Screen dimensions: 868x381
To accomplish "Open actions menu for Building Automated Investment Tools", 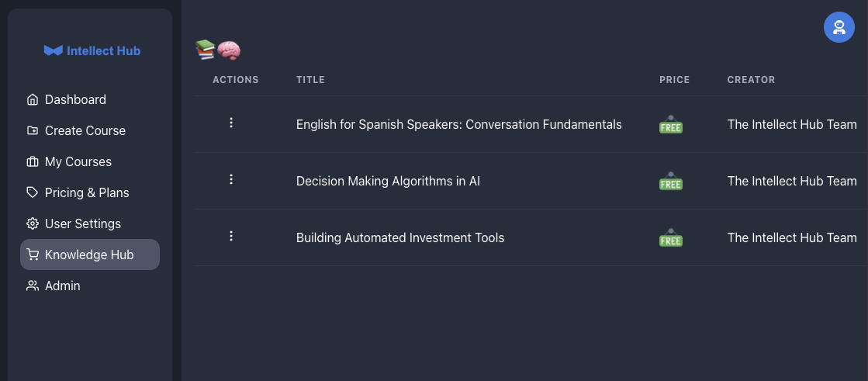I will pos(231,236).
